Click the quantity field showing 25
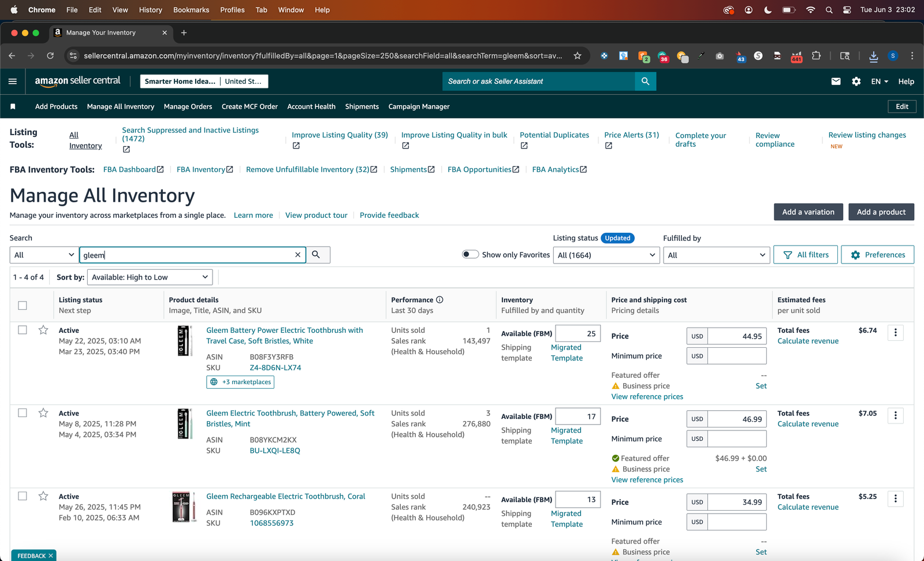The width and height of the screenshot is (924, 561). coord(577,333)
